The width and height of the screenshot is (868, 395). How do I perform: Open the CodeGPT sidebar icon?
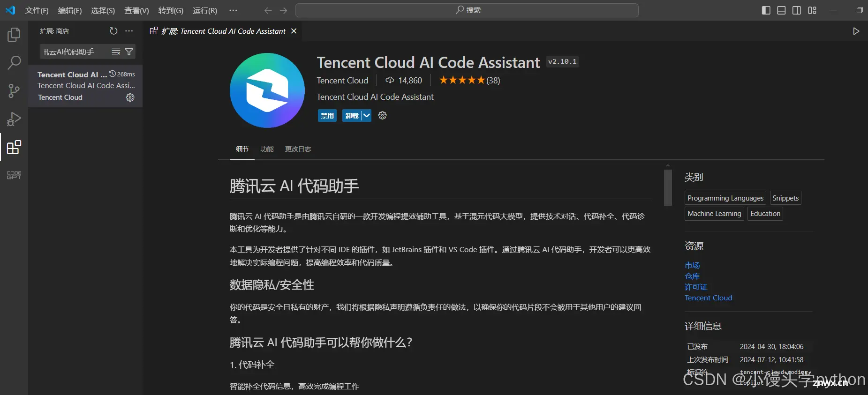[x=14, y=175]
